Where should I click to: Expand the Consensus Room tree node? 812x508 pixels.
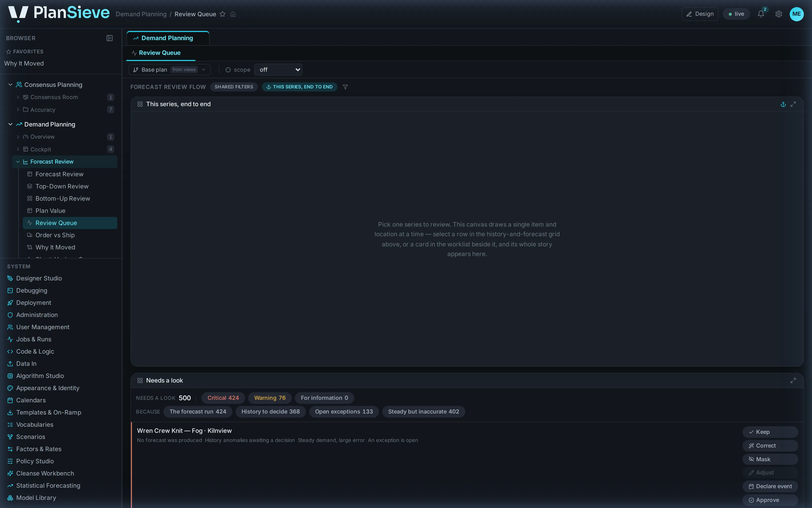click(x=18, y=97)
